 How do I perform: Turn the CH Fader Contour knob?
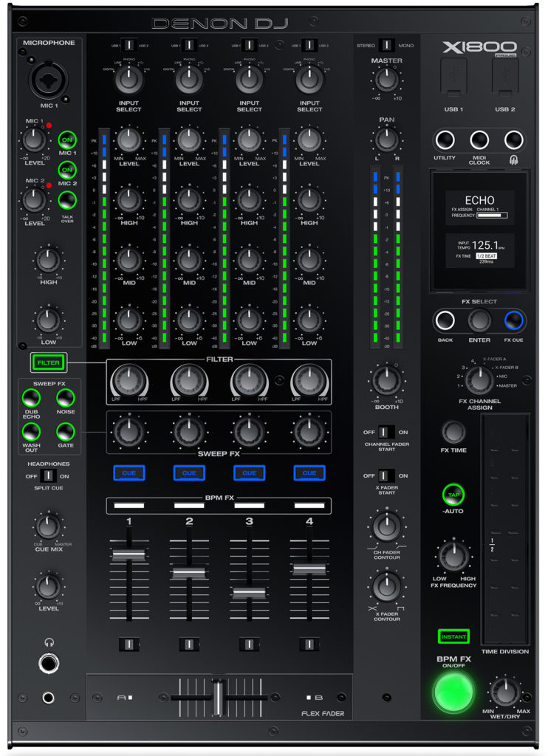click(386, 527)
